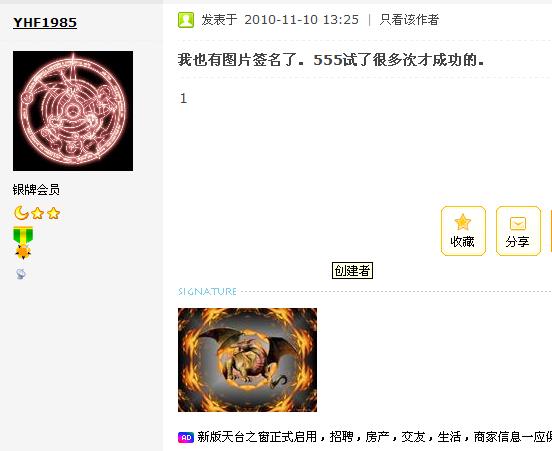Show only this author's posts (只看该作者)
The width and height of the screenshot is (552, 451).
(x=409, y=20)
